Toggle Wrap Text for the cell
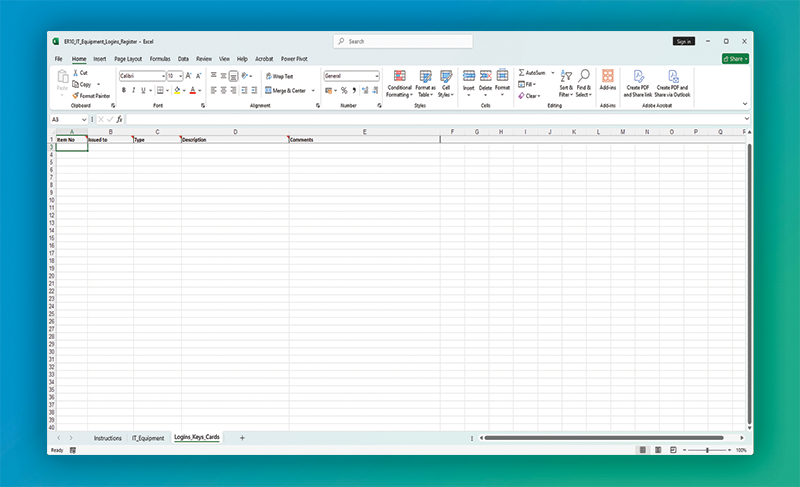800x487 pixels. (x=279, y=76)
